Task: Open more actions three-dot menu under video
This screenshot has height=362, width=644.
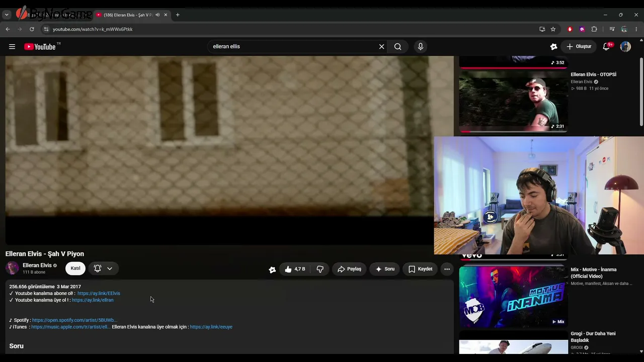Action: tap(447, 269)
